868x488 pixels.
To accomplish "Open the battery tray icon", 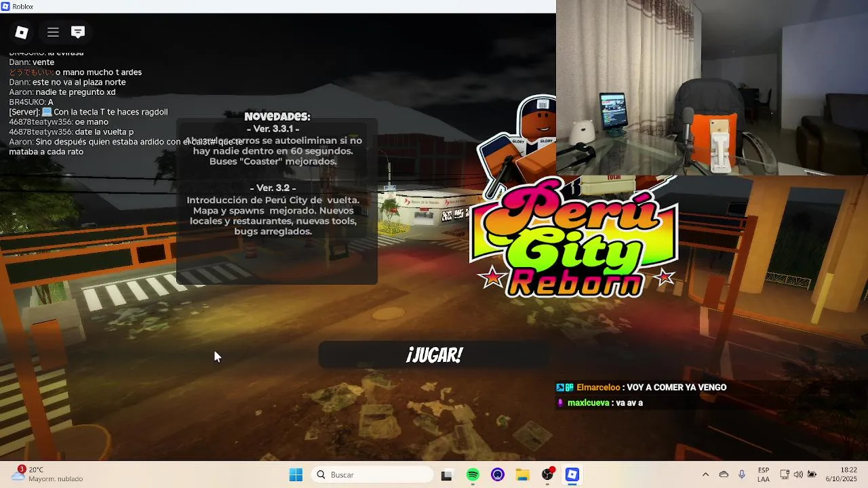I will [x=812, y=475].
